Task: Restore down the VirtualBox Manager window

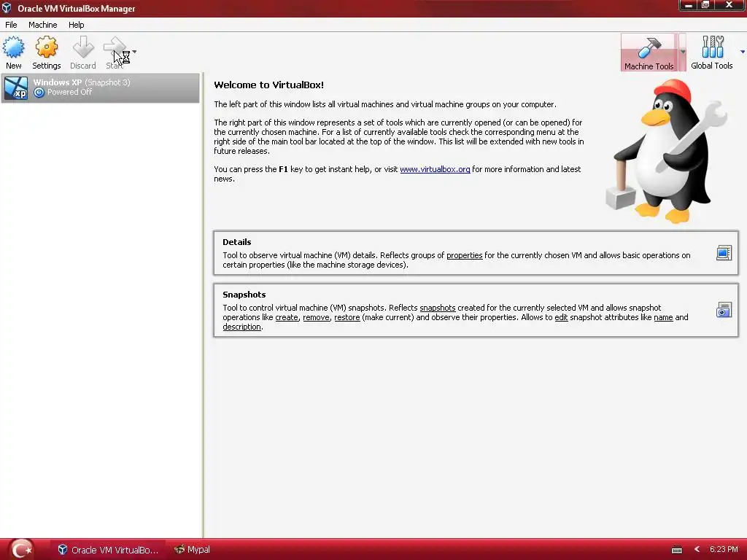Action: point(705,5)
